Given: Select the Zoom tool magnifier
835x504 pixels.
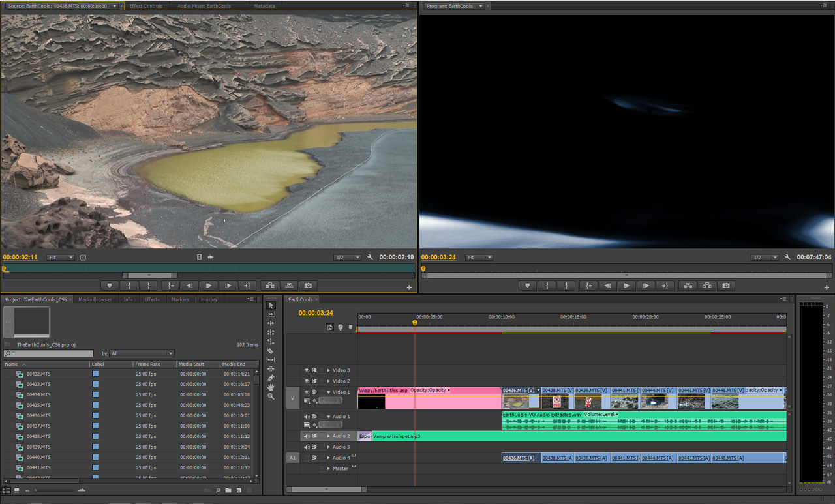Looking at the screenshot, I should pos(271,396).
